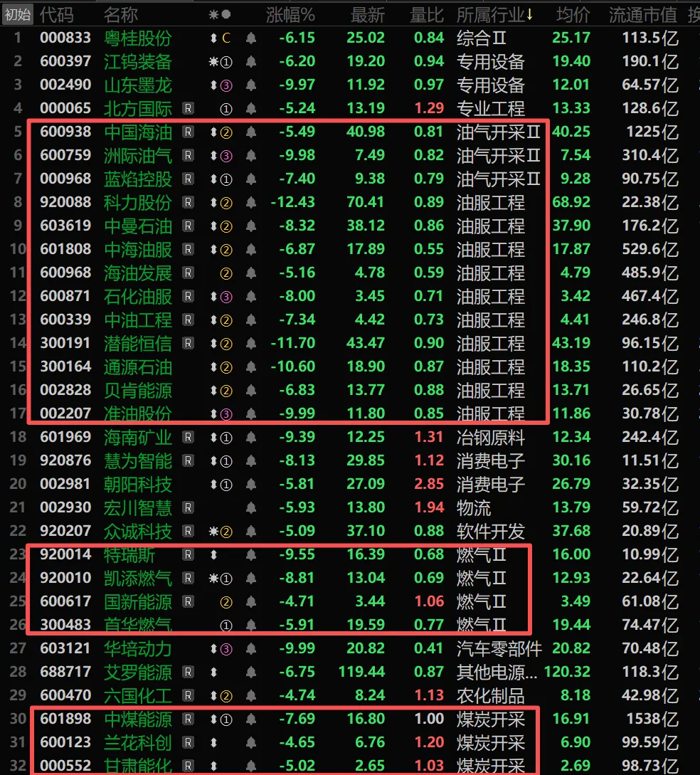Open stock 山东墨龙
This screenshot has width=700, height=775.
pos(138,85)
